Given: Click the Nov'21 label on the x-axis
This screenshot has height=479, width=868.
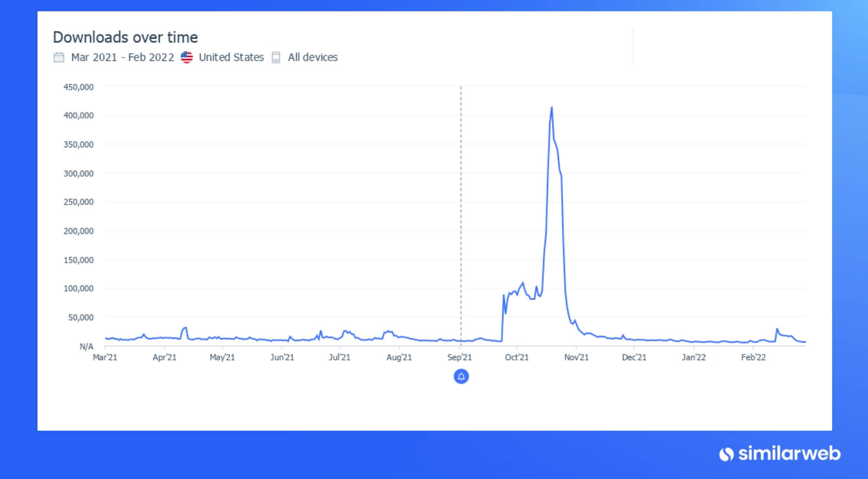Looking at the screenshot, I should (x=576, y=357).
